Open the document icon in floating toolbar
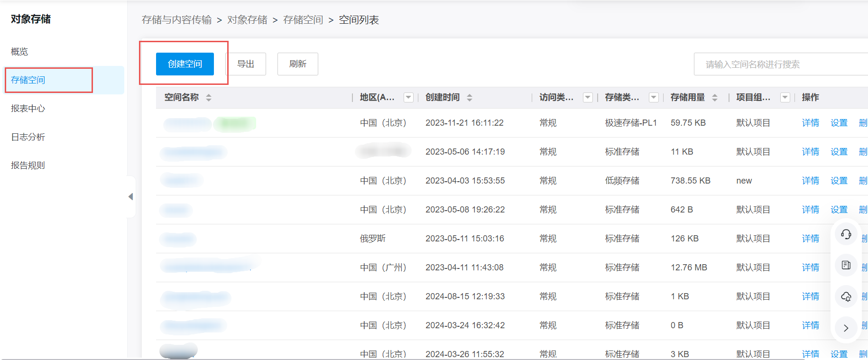 point(846,265)
